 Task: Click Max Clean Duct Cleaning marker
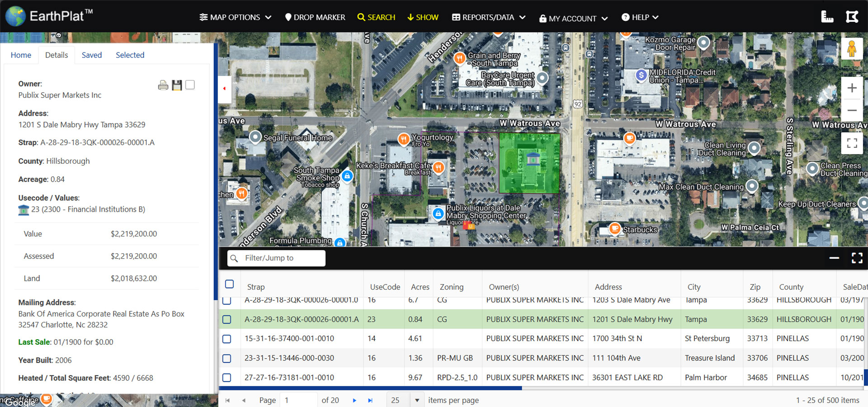[752, 185]
